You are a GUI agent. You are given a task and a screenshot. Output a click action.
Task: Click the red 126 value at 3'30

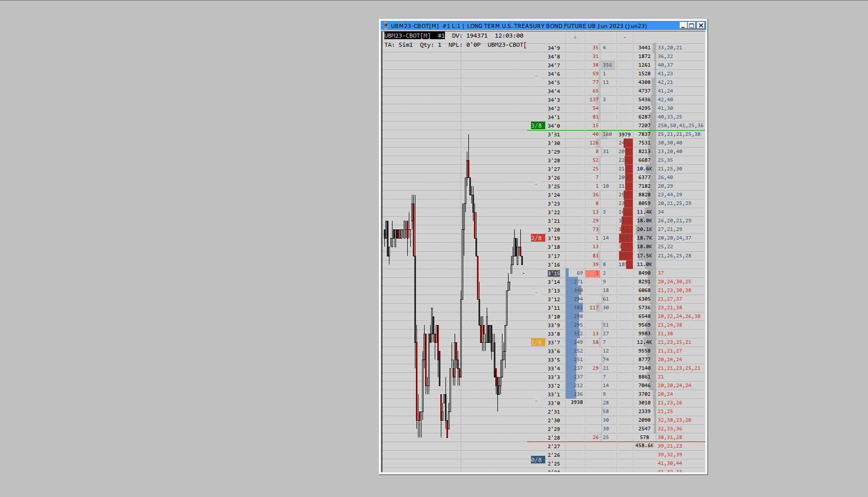click(x=594, y=143)
